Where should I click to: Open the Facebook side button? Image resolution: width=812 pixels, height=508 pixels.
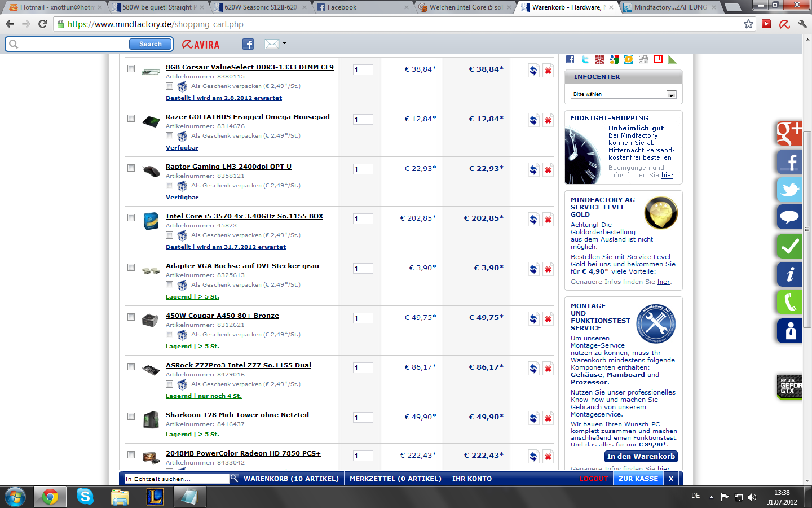pos(789,162)
